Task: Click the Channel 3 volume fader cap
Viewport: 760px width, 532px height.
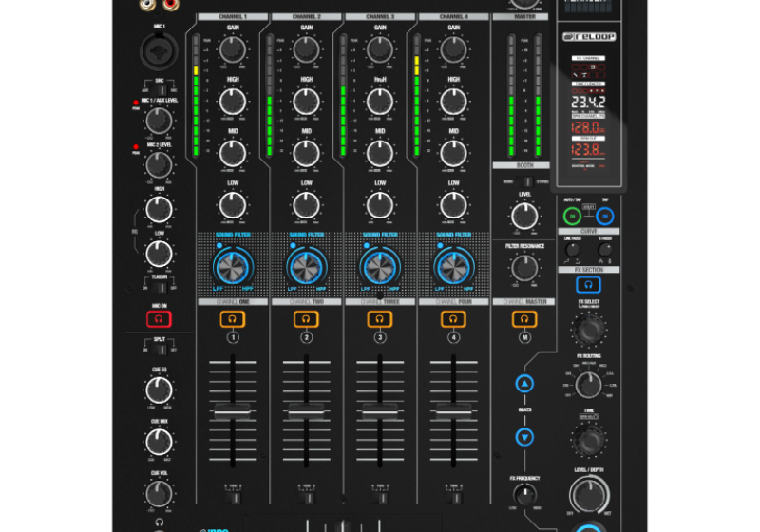Action: pyautogui.click(x=380, y=412)
